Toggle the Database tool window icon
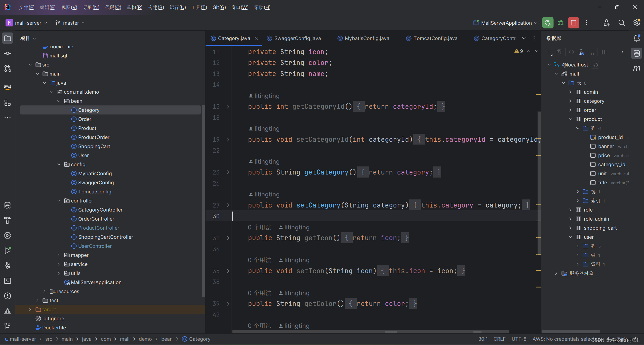 tap(637, 53)
